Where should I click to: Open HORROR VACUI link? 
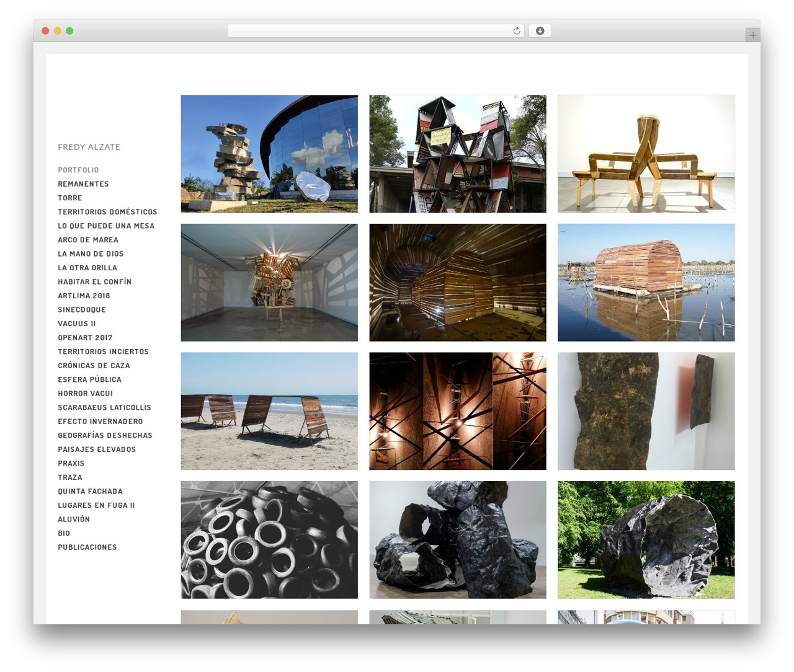(x=85, y=394)
